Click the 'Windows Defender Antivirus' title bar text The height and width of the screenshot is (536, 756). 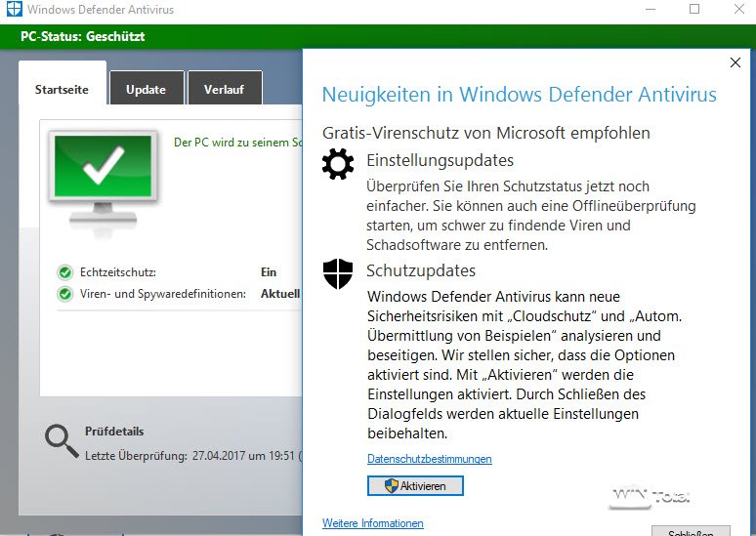101,9
